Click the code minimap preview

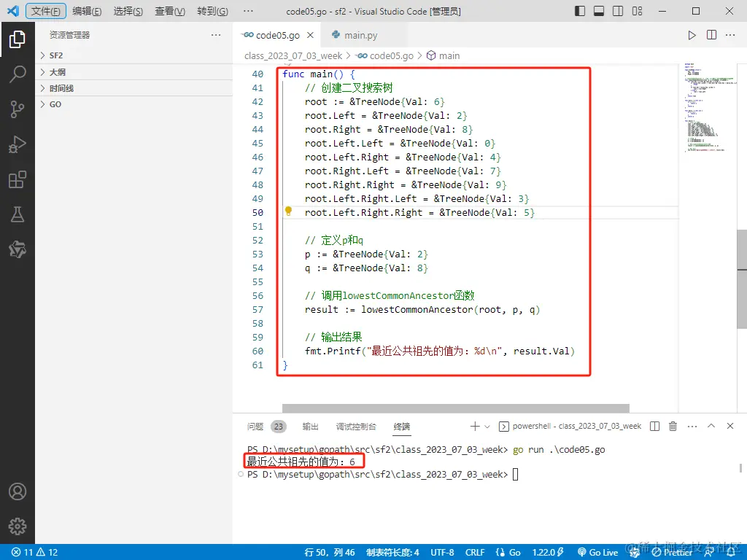coord(709,107)
